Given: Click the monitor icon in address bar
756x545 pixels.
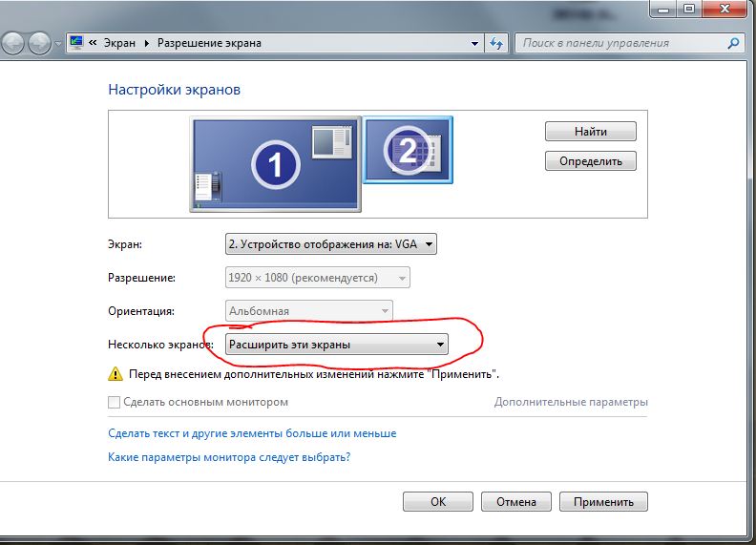Looking at the screenshot, I should click(76, 43).
